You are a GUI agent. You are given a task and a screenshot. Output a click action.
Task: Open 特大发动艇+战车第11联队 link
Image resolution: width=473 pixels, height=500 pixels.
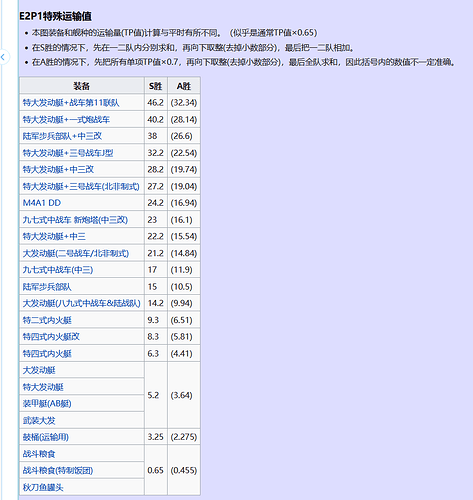(x=71, y=103)
